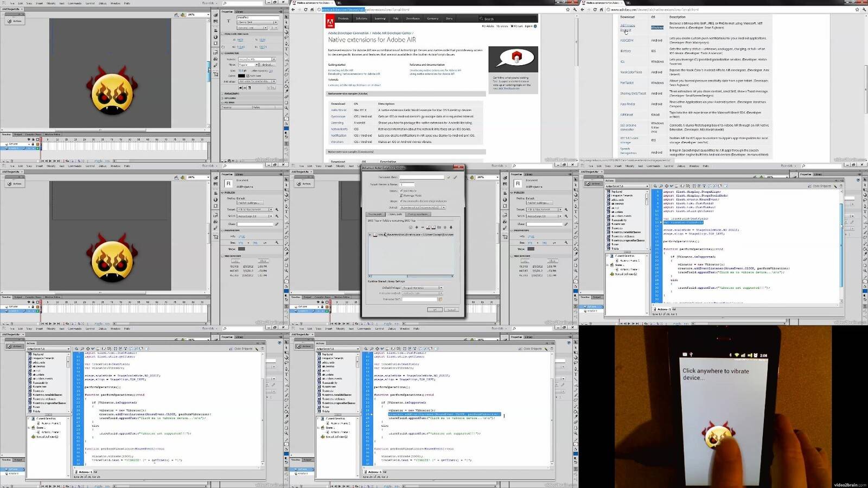
Task: Click Add new item icon above 'var vibrator' code
Action: tap(655, 186)
